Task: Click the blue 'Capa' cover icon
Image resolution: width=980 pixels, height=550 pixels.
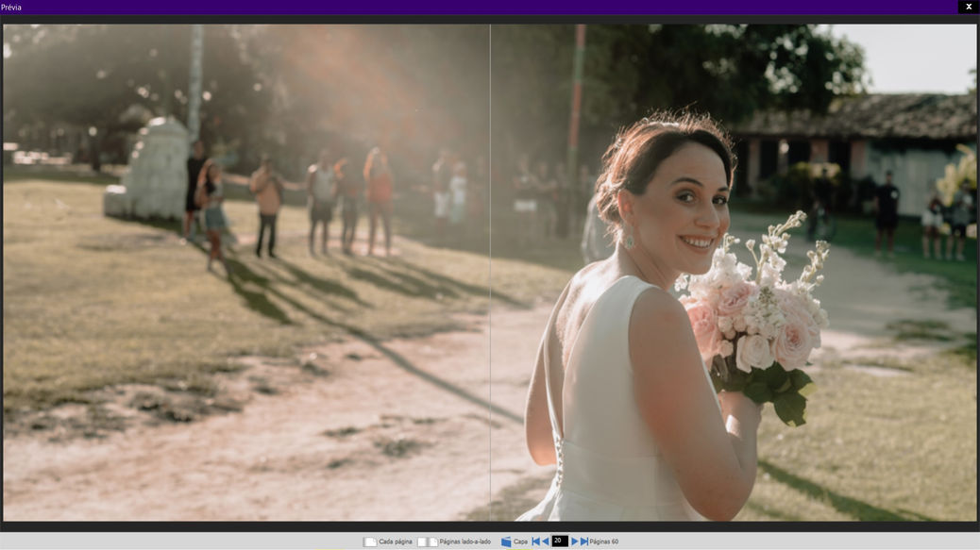Action: point(506,542)
